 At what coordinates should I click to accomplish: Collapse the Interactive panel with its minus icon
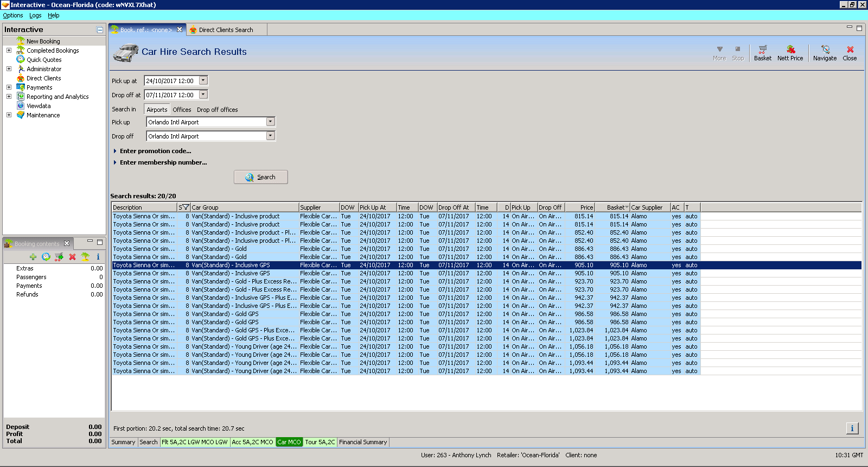coord(100,30)
